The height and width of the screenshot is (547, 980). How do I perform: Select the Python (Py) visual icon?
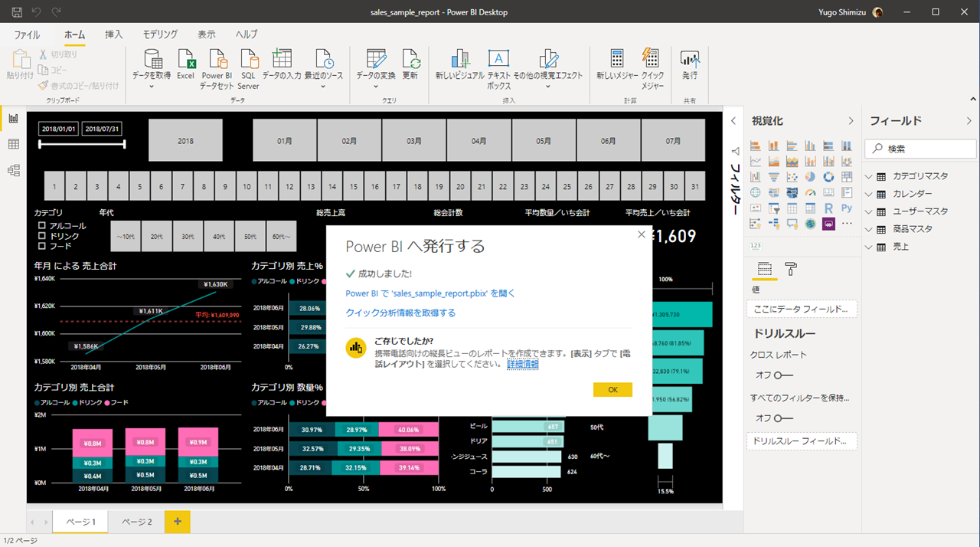click(x=847, y=208)
